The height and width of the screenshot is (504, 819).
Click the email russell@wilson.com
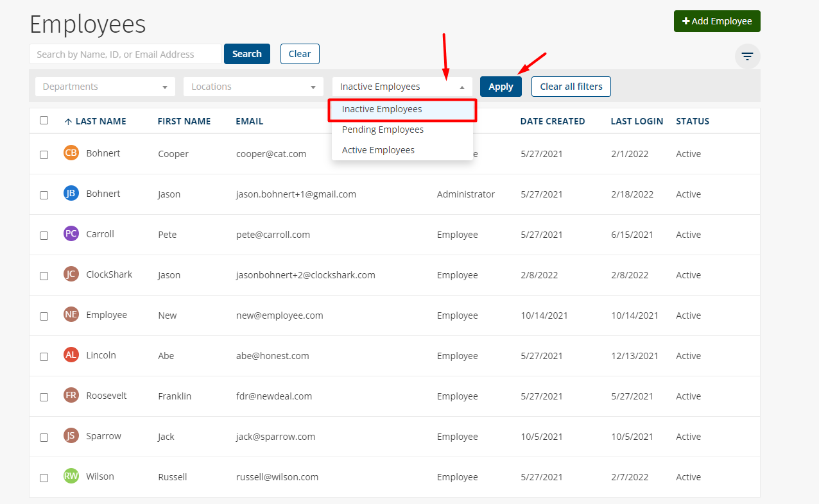(x=277, y=477)
